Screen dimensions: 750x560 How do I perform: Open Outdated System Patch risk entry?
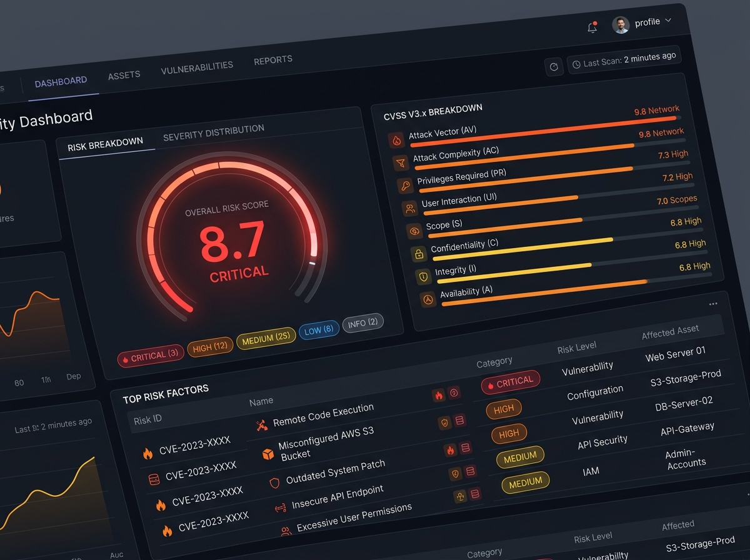coord(335,473)
